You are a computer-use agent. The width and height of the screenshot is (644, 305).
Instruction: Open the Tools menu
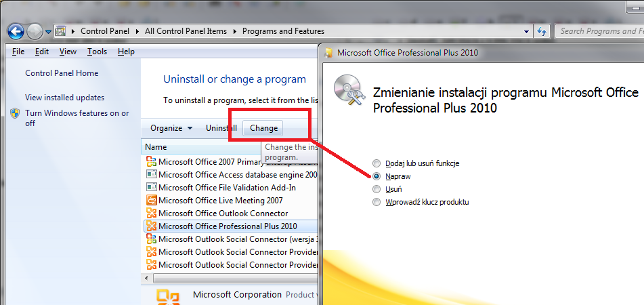tap(97, 52)
